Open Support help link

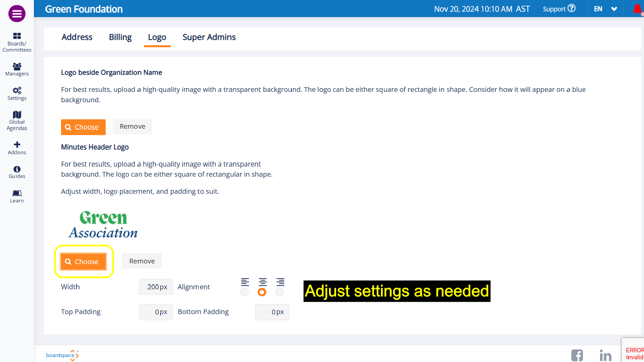click(559, 9)
